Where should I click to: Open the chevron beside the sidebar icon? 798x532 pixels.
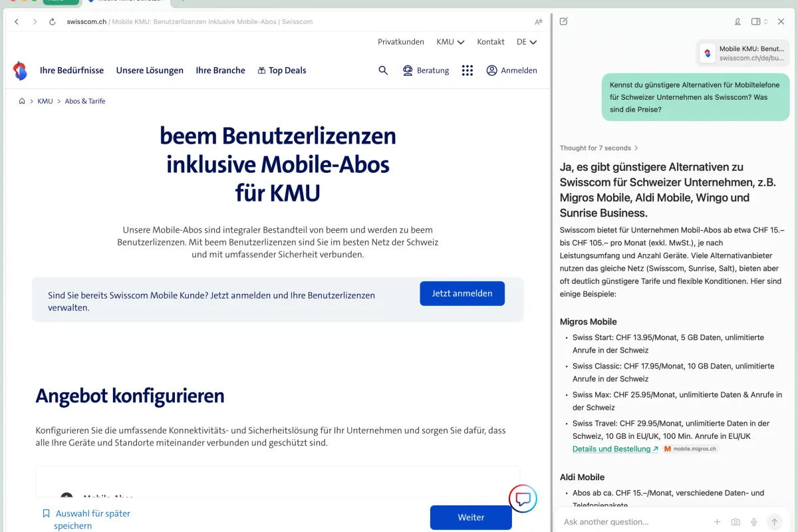(766, 21)
